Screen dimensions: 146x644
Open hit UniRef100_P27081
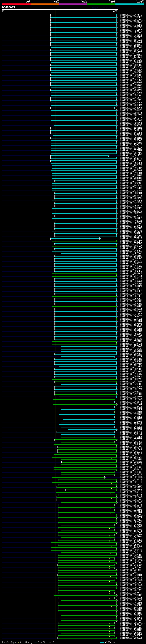(x=131, y=48)
